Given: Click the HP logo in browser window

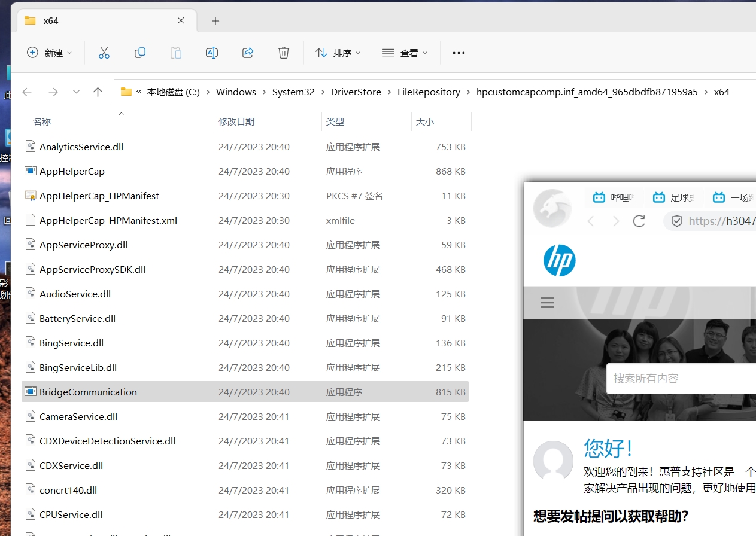Looking at the screenshot, I should click(x=560, y=261).
